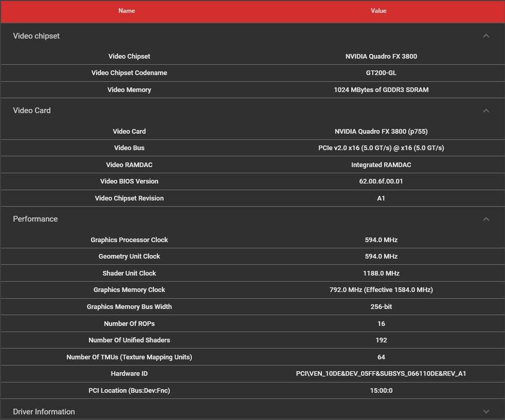
Task: Select the 1024 MBytes of GDDR3 SDRAM value
Action: click(381, 90)
